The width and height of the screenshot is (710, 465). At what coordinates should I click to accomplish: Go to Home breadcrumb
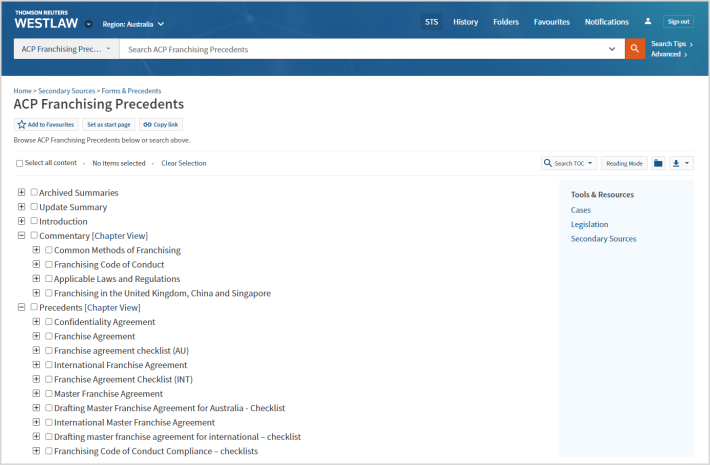pos(23,91)
